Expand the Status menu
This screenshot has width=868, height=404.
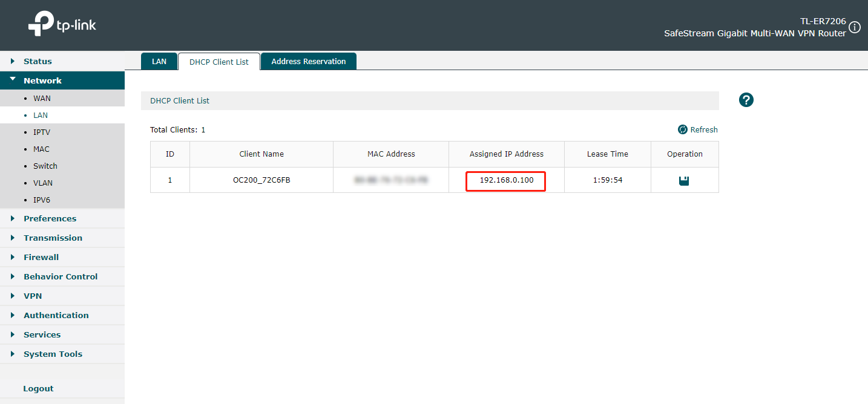coord(38,61)
